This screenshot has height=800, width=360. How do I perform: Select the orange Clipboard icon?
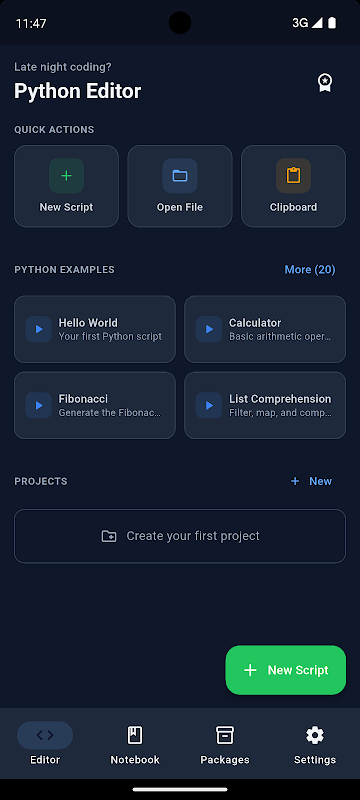(x=293, y=176)
